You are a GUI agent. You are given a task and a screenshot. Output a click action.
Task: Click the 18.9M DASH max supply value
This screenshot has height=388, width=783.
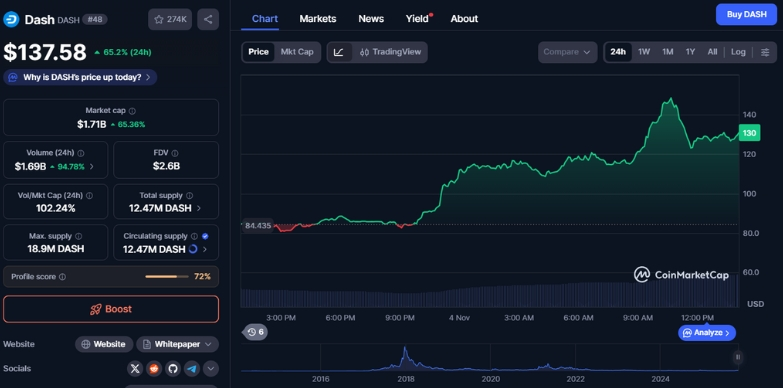coord(55,249)
